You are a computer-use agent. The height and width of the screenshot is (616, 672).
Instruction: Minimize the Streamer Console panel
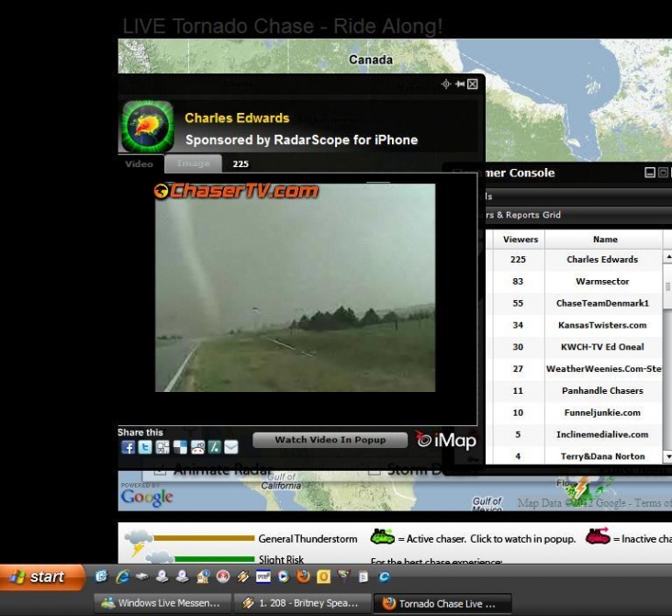(650, 173)
